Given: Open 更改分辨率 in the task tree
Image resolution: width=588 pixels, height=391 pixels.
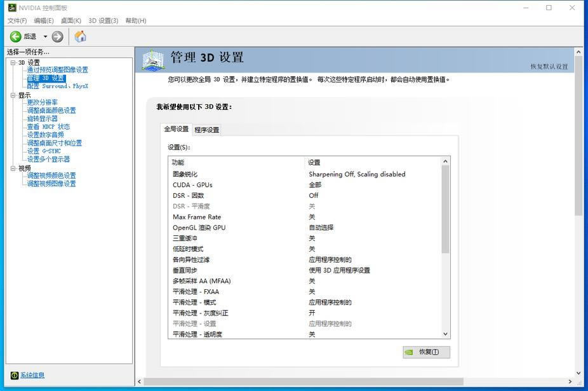Looking at the screenshot, I should pos(43,102).
